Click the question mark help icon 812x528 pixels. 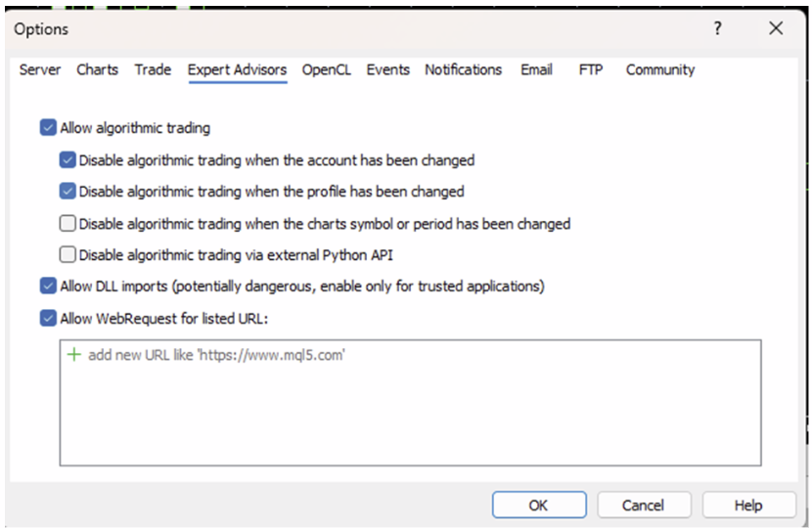(x=718, y=29)
